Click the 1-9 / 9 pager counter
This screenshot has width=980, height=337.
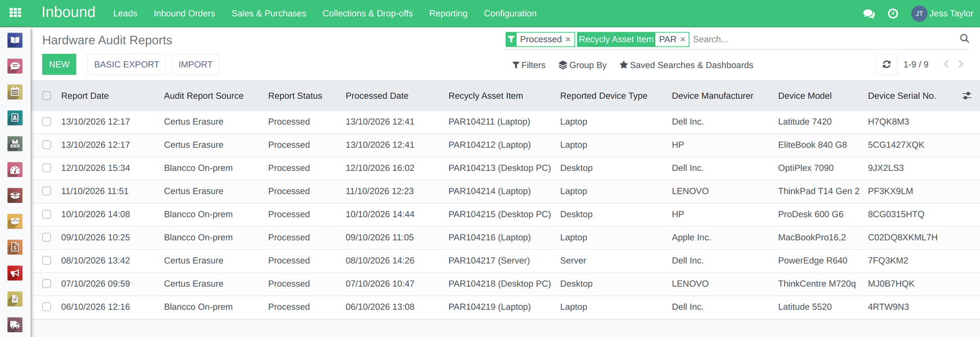click(916, 64)
